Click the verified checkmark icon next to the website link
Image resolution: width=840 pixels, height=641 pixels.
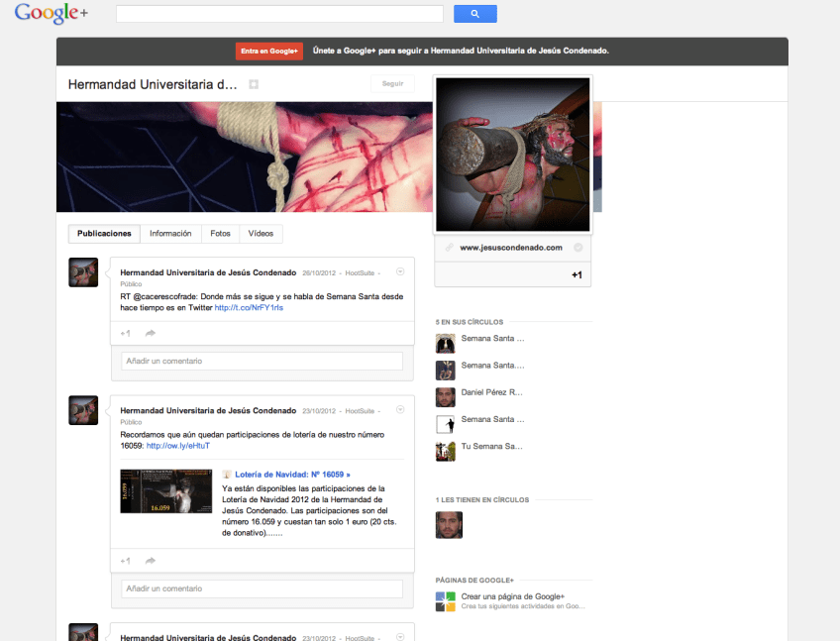(578, 248)
